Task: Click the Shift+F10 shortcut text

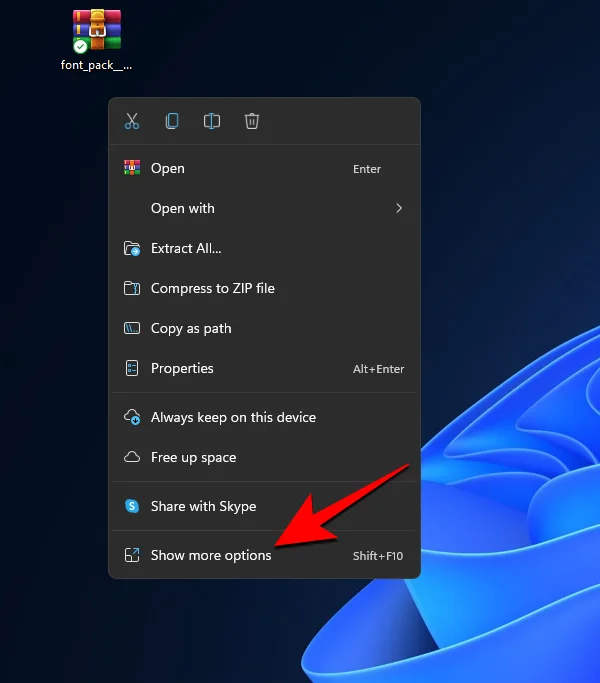Action: pos(378,556)
